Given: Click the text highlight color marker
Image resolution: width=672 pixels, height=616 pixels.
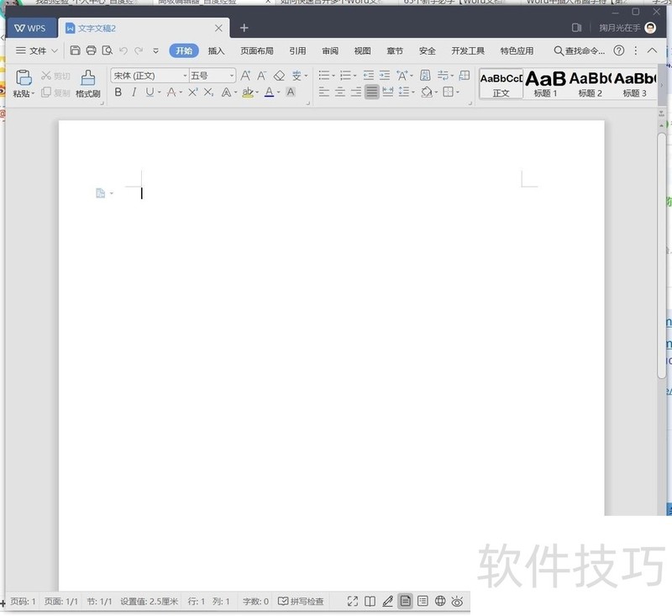Looking at the screenshot, I should [x=248, y=92].
